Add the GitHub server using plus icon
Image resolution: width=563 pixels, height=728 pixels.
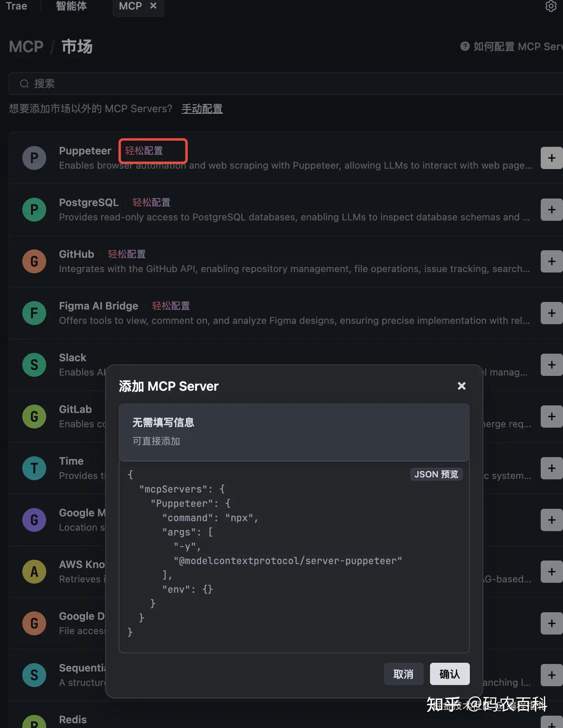click(x=551, y=261)
